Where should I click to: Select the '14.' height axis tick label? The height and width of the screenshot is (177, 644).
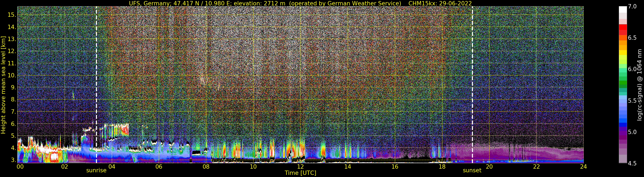(12, 27)
